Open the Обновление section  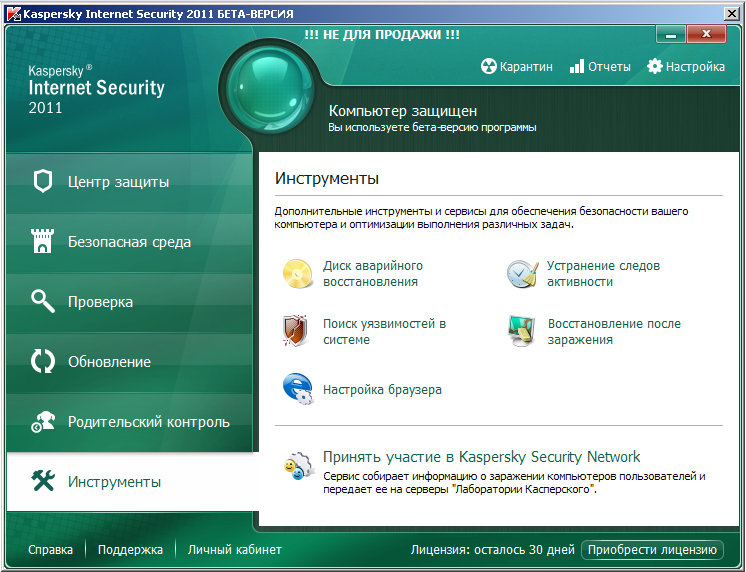pyautogui.click(x=129, y=362)
